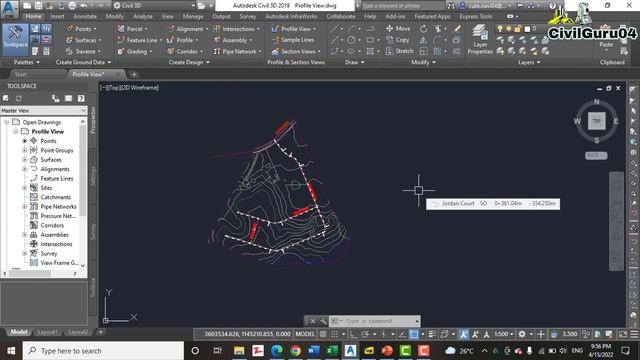Click the WCS label below ViewCube

[596, 156]
